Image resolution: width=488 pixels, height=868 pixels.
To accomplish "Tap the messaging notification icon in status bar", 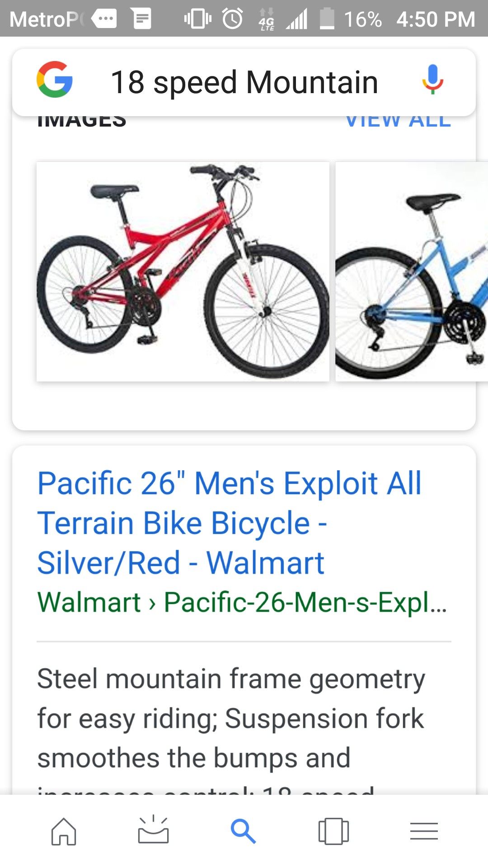I will tap(104, 19).
